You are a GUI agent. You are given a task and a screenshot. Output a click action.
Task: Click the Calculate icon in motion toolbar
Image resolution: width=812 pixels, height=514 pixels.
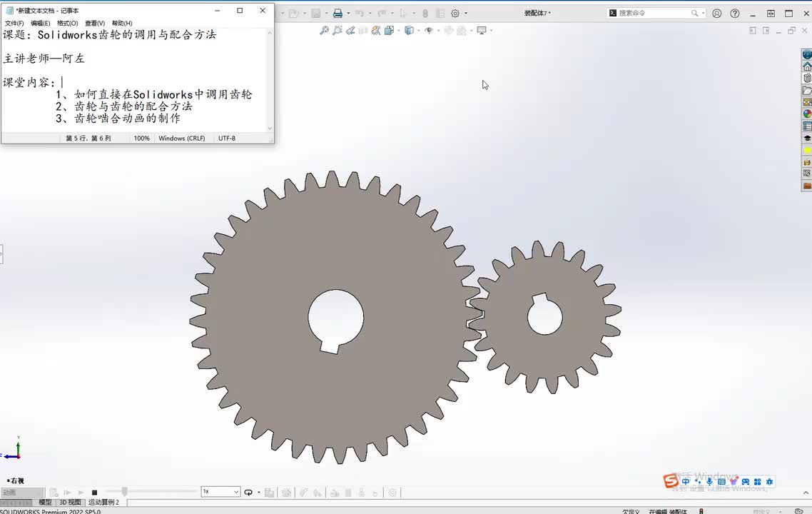click(54, 493)
